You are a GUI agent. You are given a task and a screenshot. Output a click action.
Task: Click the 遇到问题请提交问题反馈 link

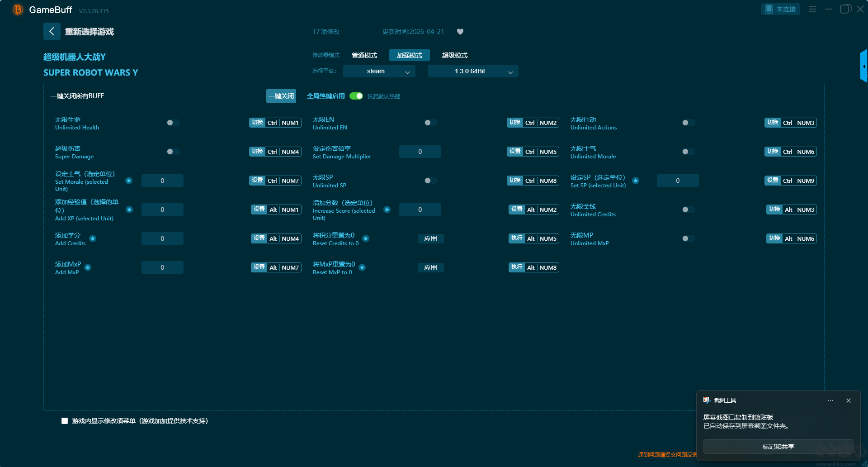(x=667, y=454)
